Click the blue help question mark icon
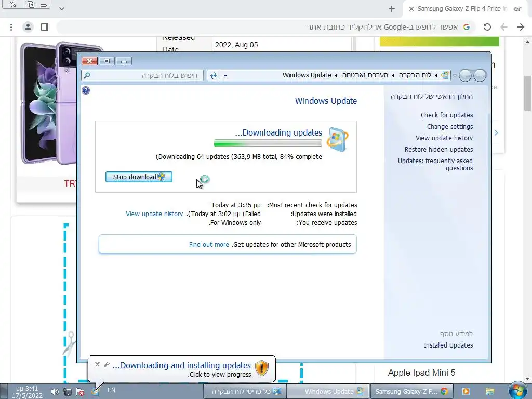Viewport: 532px width, 399px height. (x=86, y=90)
